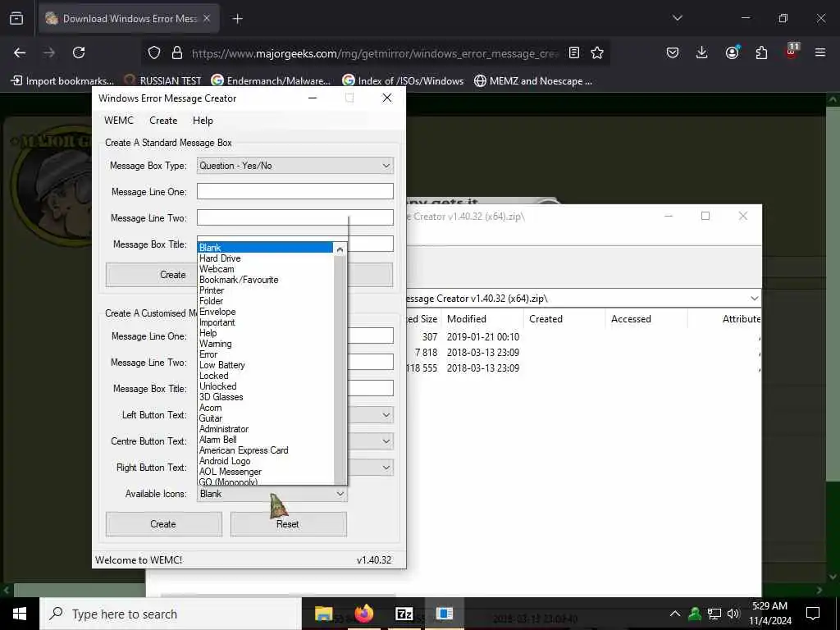The image size is (840, 630).
Task: Open a new browser tab
Action: click(x=237, y=19)
